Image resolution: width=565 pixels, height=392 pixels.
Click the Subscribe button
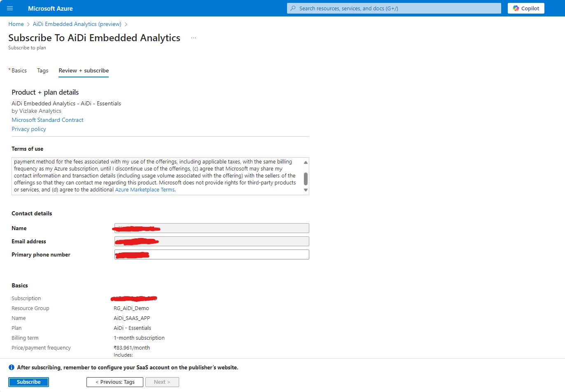click(x=28, y=382)
